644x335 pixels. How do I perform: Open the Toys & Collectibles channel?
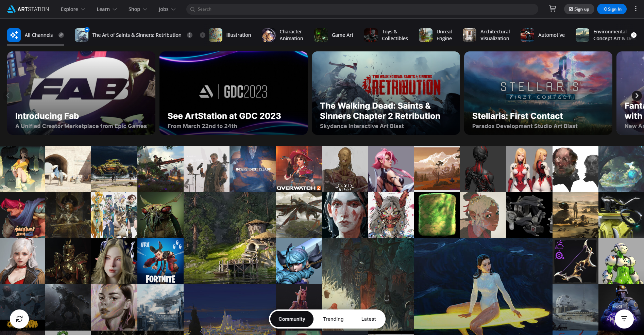pyautogui.click(x=386, y=35)
